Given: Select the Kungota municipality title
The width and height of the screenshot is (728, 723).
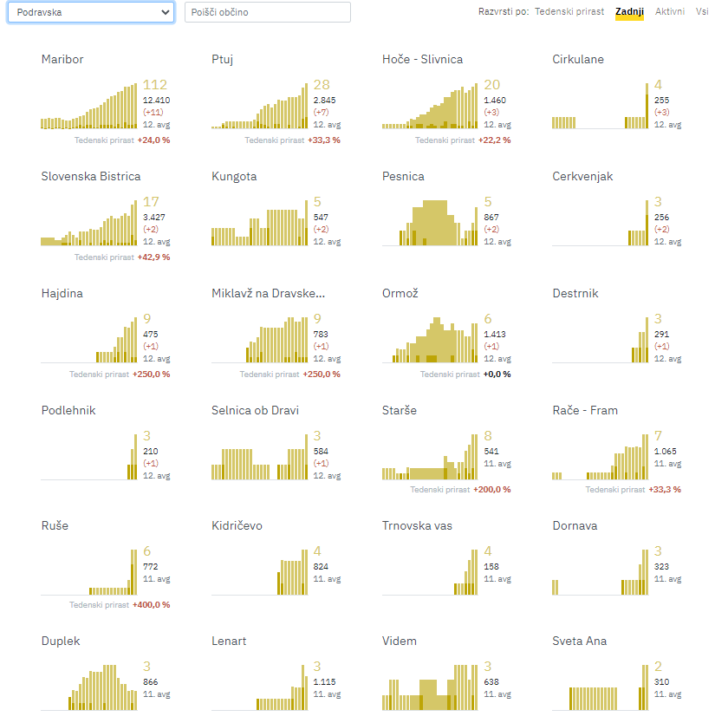Looking at the screenshot, I should coord(234,177).
